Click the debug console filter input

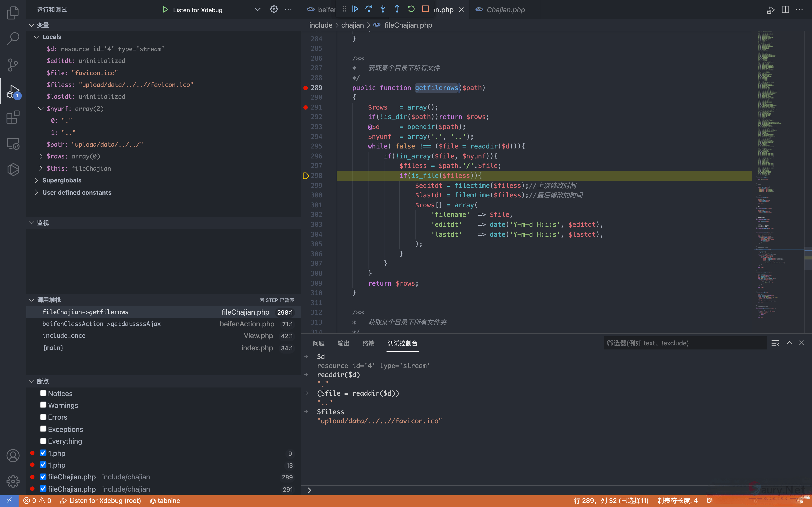pyautogui.click(x=684, y=343)
